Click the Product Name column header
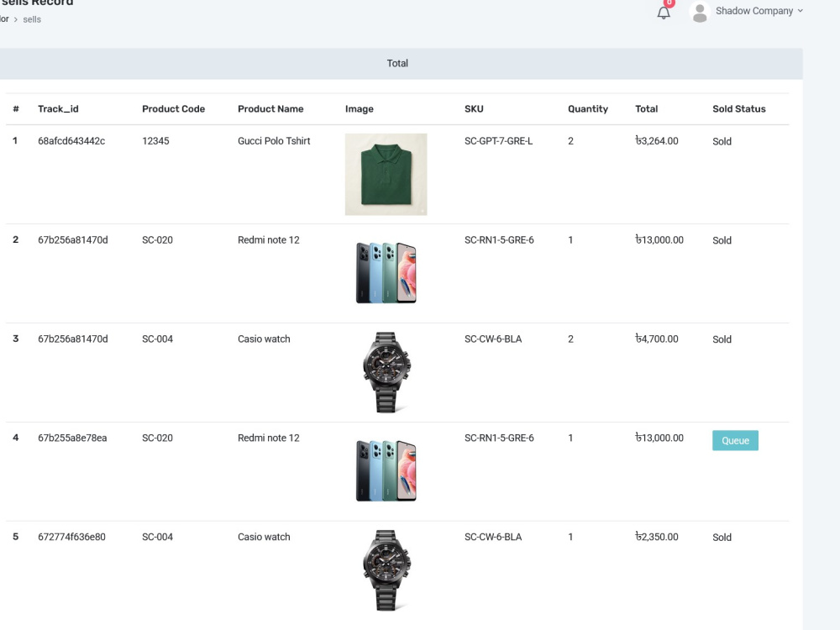The width and height of the screenshot is (840, 630). pyautogui.click(x=270, y=108)
